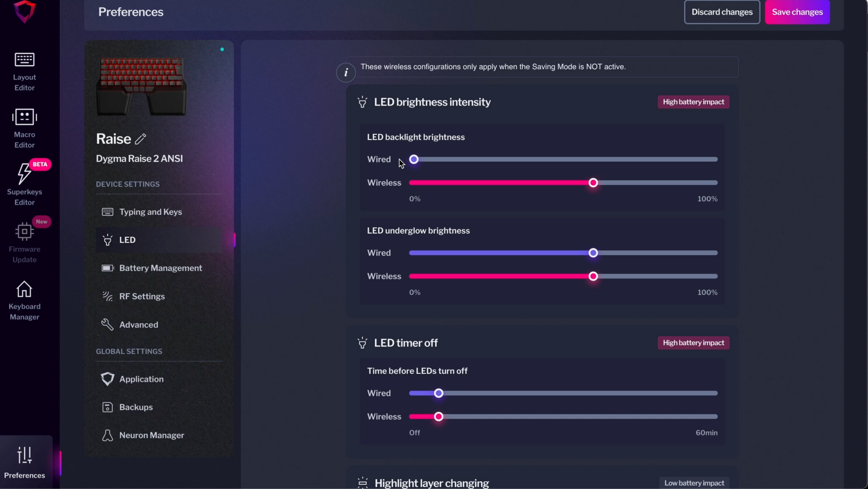Click the wireless LED backlight brightness slider handle
The height and width of the screenshot is (489, 868).
[x=593, y=183]
